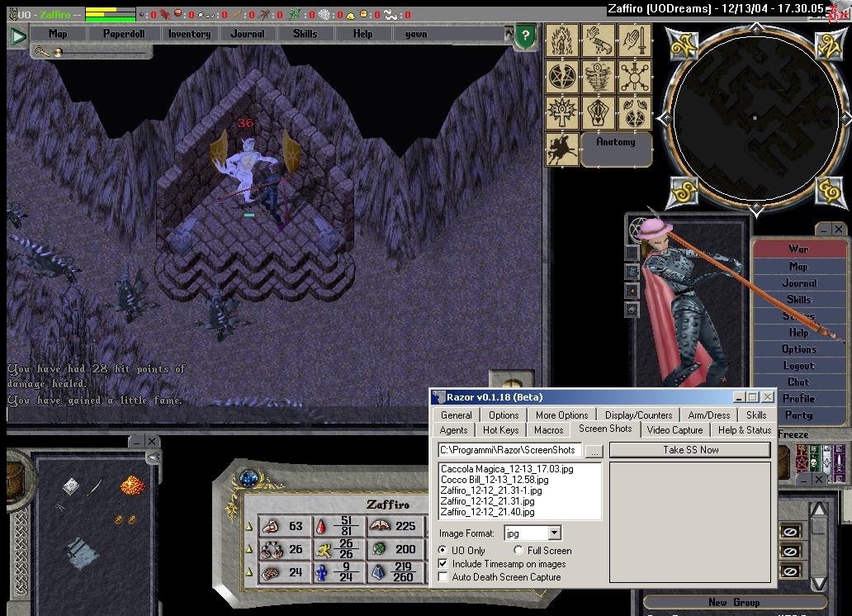Image resolution: width=852 pixels, height=616 pixels.
Task: Switch to the Macros tab
Action: pos(548,430)
